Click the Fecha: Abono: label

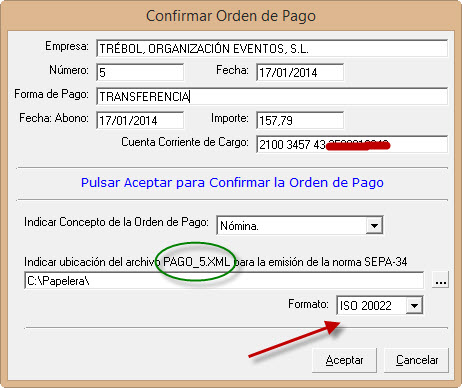pyautogui.click(x=54, y=118)
